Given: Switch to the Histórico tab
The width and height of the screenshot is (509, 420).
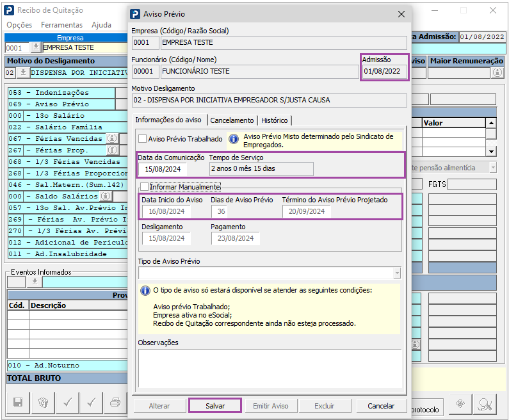Looking at the screenshot, I should pyautogui.click(x=274, y=120).
